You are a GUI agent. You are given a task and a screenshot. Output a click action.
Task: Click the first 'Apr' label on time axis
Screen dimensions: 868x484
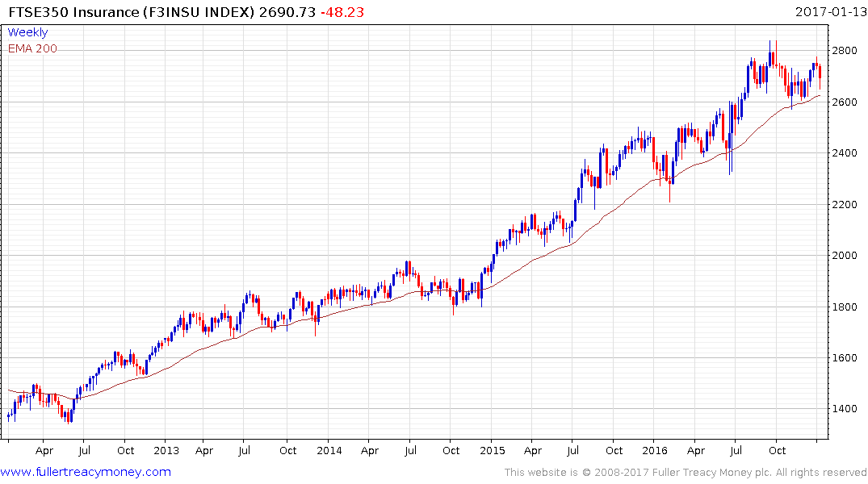tap(44, 450)
